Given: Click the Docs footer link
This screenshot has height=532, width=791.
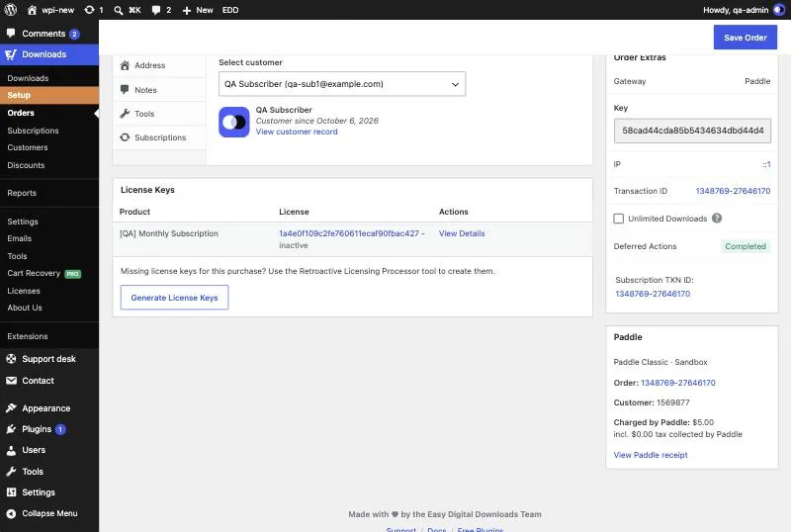Looking at the screenshot, I should (437, 529).
